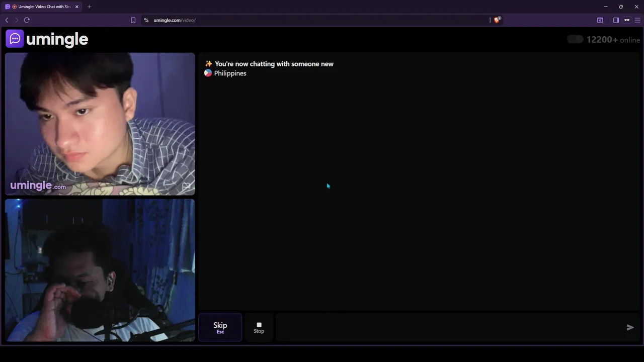Click the umingle logo in header
This screenshot has width=644, height=362.
tap(47, 39)
